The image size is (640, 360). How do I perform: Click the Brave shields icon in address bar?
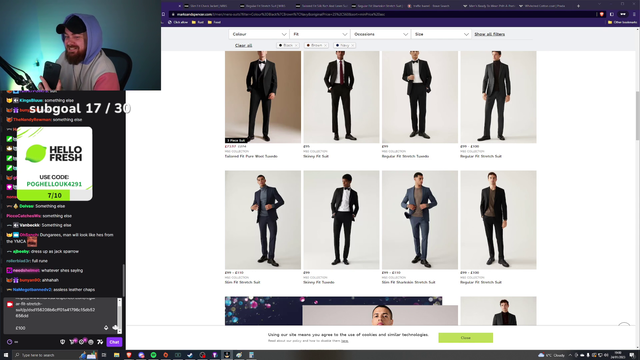coord(602,14)
